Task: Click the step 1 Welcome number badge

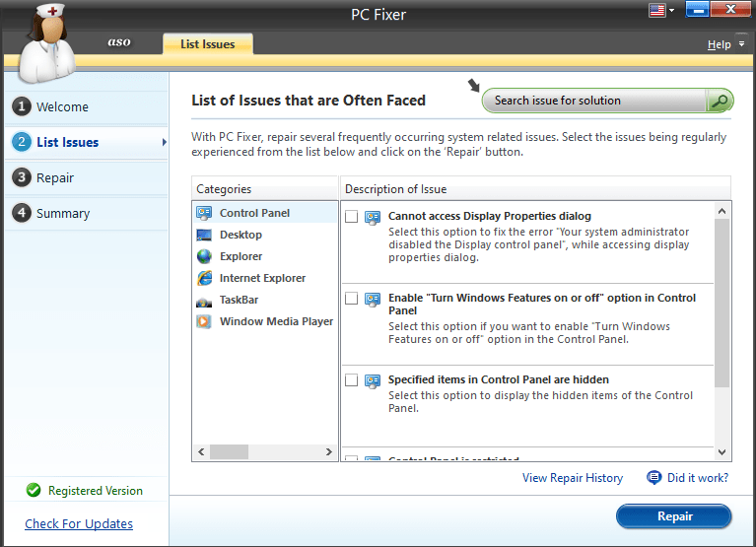Action: point(22,106)
